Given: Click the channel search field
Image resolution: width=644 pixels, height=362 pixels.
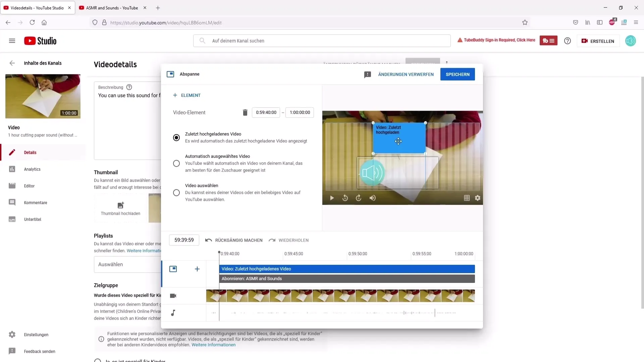Looking at the screenshot, I should pyautogui.click(x=322, y=41).
